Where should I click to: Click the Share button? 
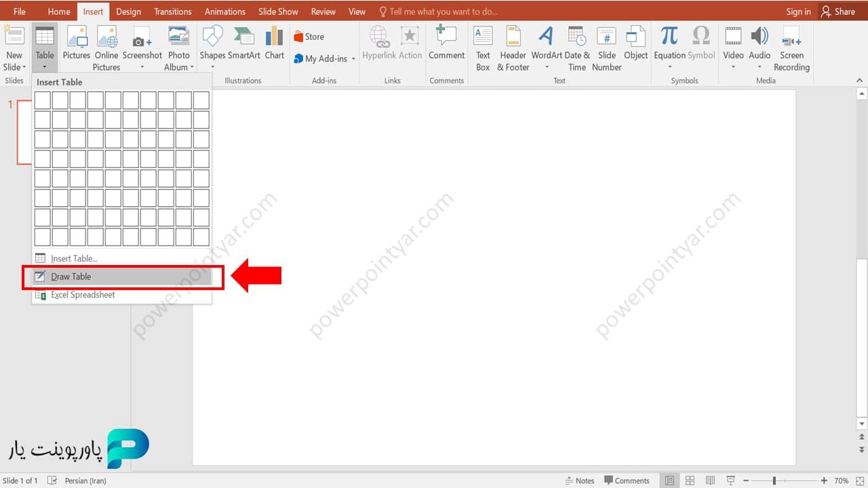[x=839, y=12]
